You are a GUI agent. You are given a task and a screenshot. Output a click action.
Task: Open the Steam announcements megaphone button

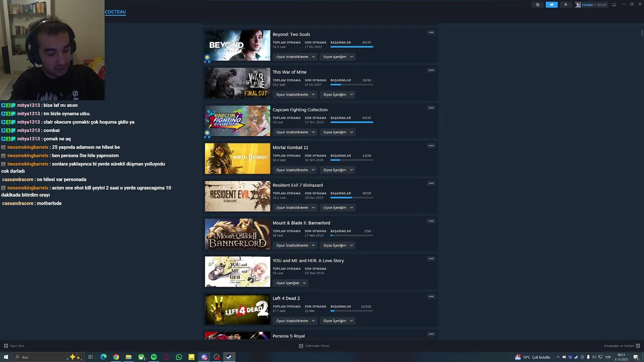[551, 5]
